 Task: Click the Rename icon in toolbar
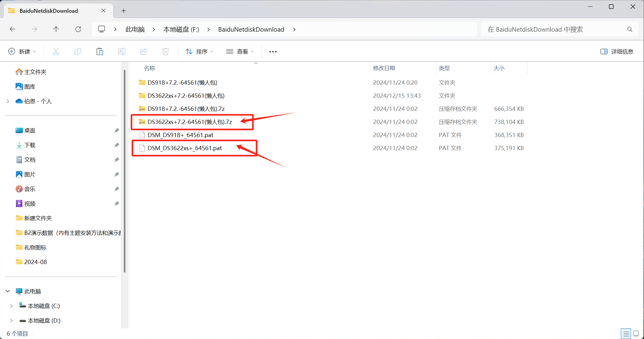[122, 51]
